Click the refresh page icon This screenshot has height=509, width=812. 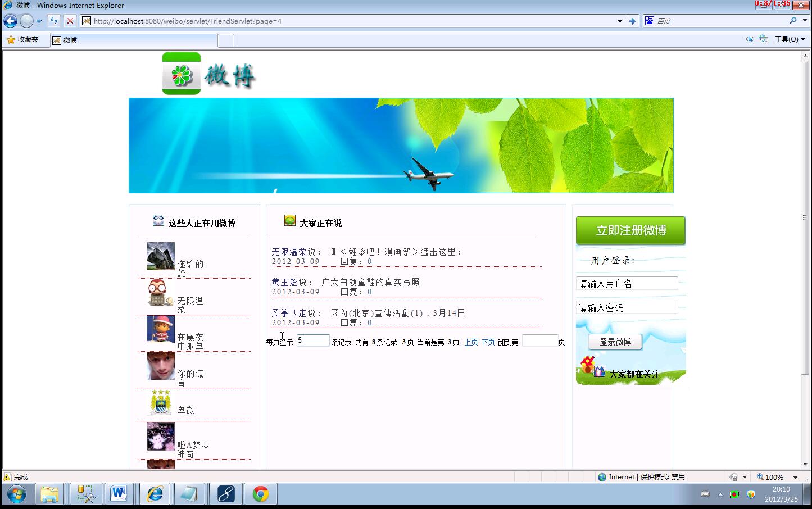53,21
